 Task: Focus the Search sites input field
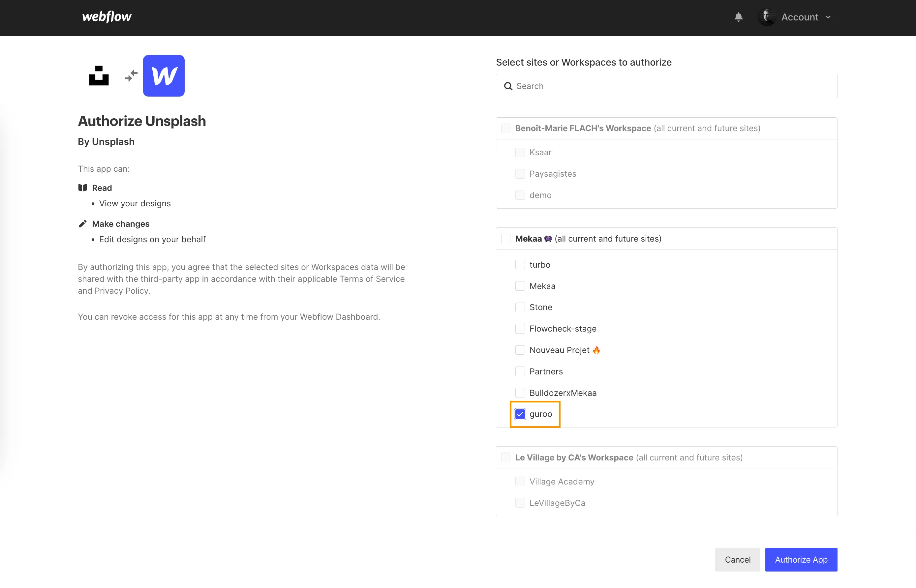(x=666, y=86)
